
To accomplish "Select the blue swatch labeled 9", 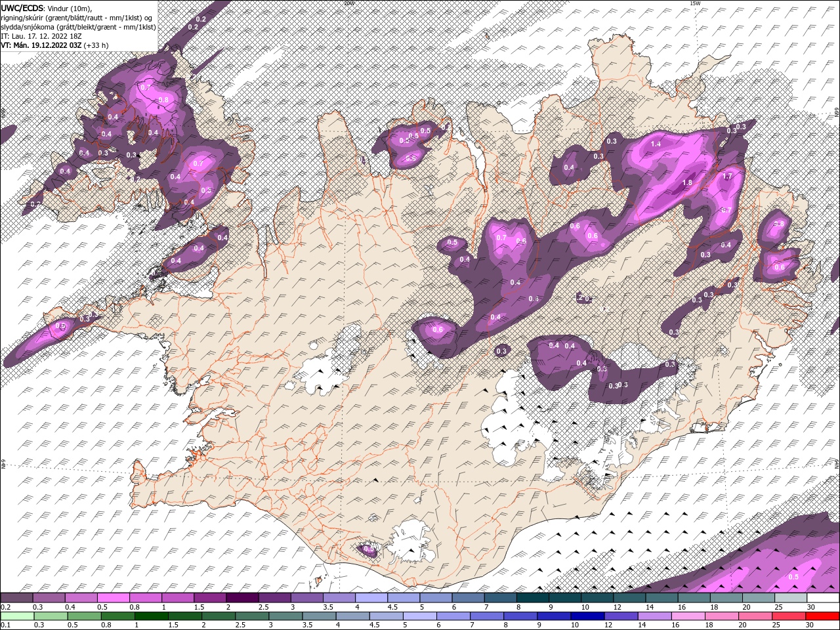I will point(553,616).
